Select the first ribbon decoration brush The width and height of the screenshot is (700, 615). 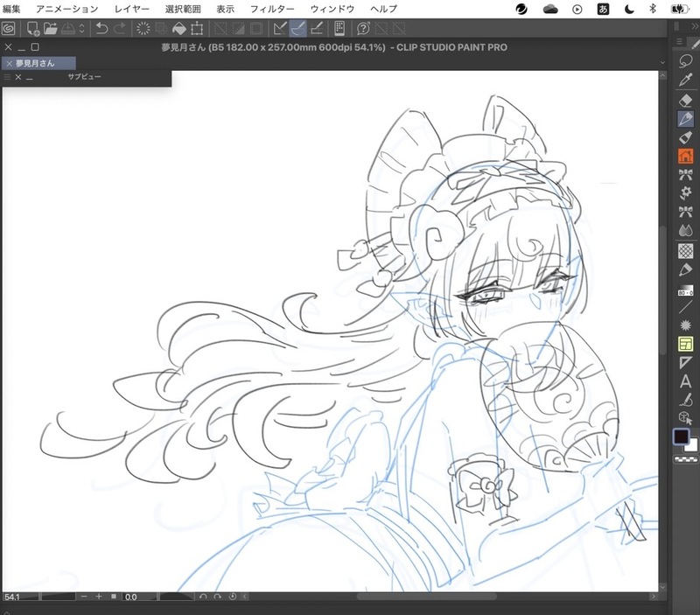point(685,175)
